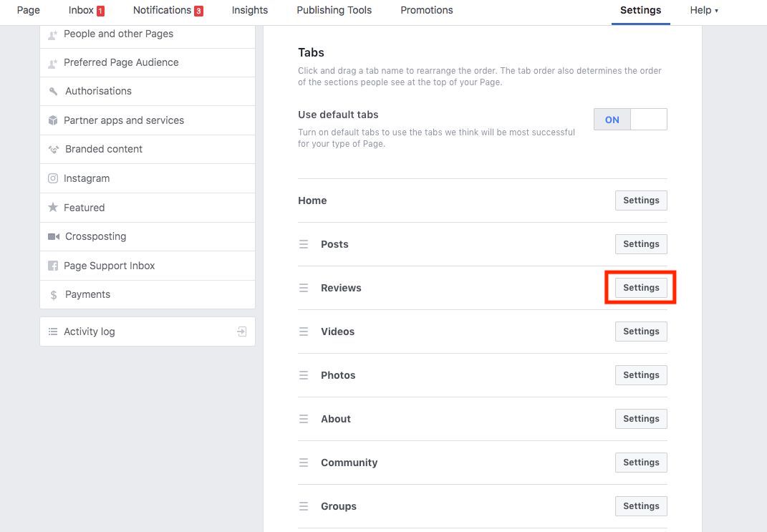Image resolution: width=767 pixels, height=532 pixels.
Task: Open the Instagram settings section
Action: pyautogui.click(x=148, y=178)
